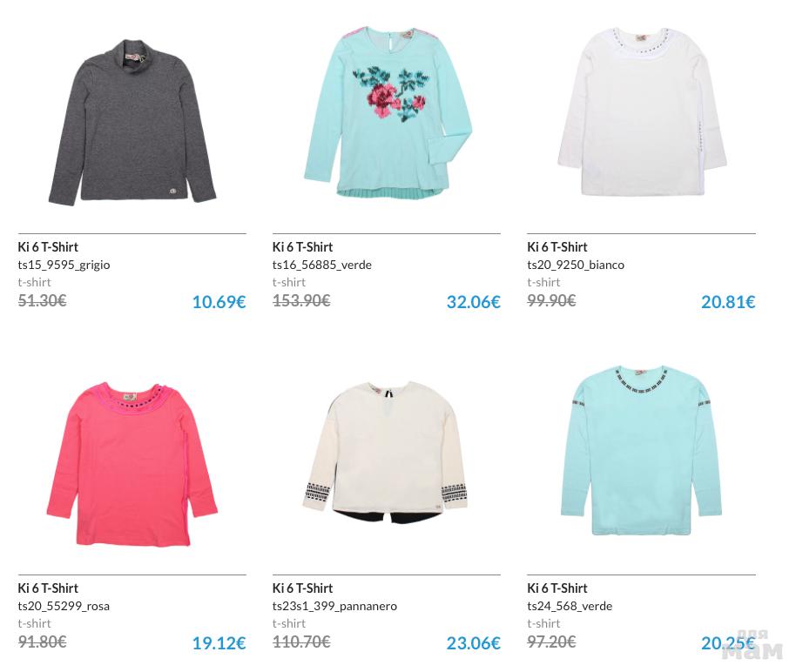Click product code ts20_55299_rosa
The height and width of the screenshot is (672, 796).
point(64,606)
